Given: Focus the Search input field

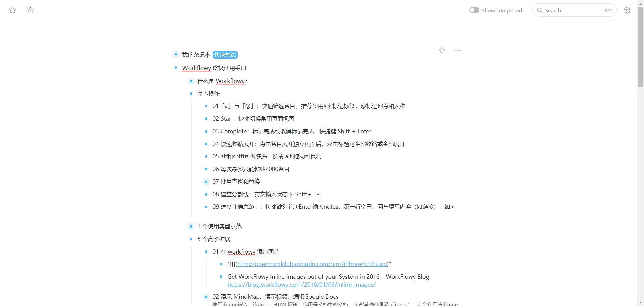Looking at the screenshot, I should coord(574,10).
